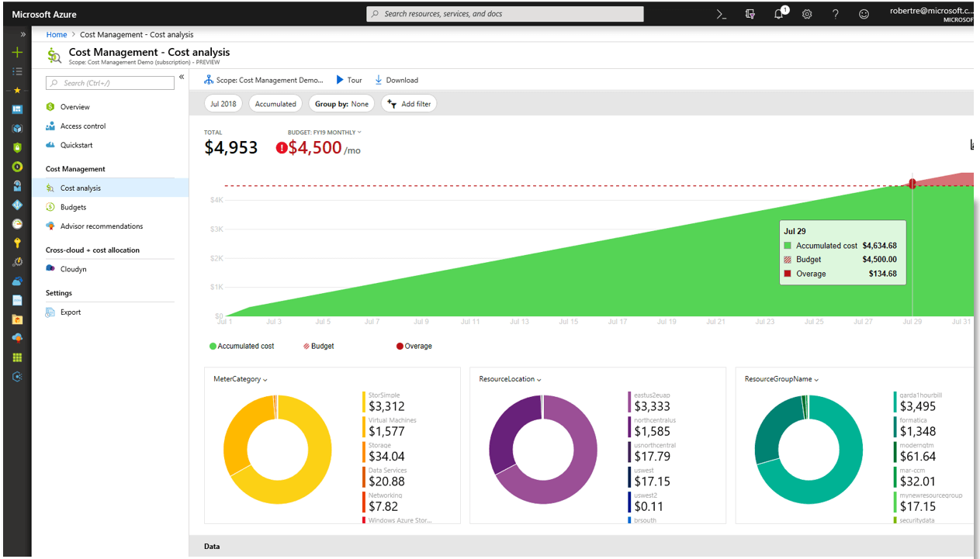Click the northcentralus $1,585 entry
The height and width of the screenshot is (559, 980).
coord(654,427)
